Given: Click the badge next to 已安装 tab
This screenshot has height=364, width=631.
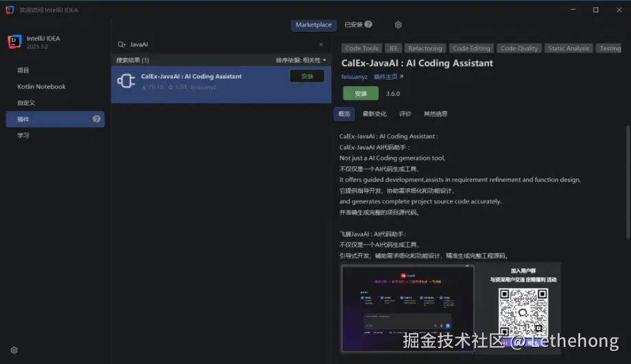Looking at the screenshot, I should [x=368, y=25].
